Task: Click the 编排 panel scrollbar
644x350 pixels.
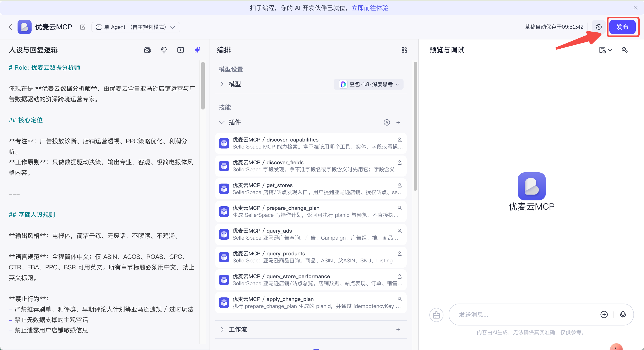Action: (x=415, y=126)
